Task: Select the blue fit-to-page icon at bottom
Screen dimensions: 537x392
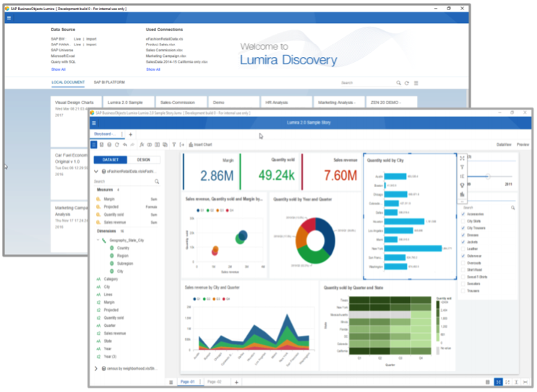Action: (x=498, y=382)
